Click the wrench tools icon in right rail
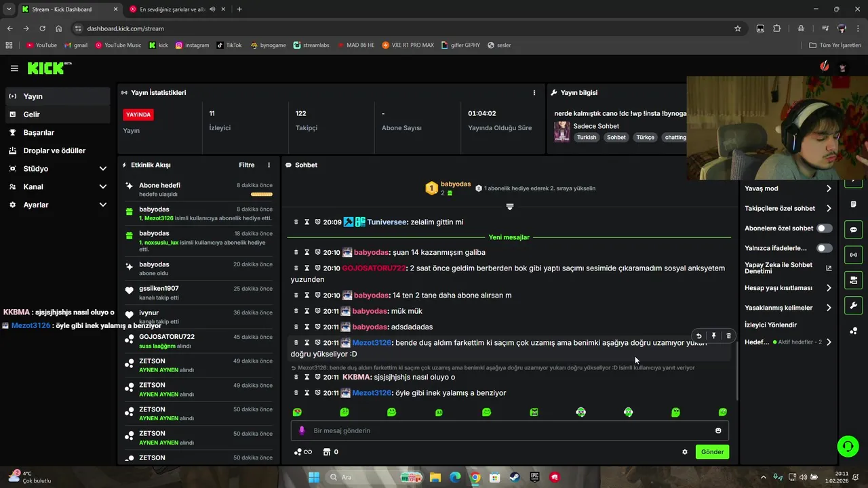Viewport: 868px width, 488px height. (x=853, y=305)
